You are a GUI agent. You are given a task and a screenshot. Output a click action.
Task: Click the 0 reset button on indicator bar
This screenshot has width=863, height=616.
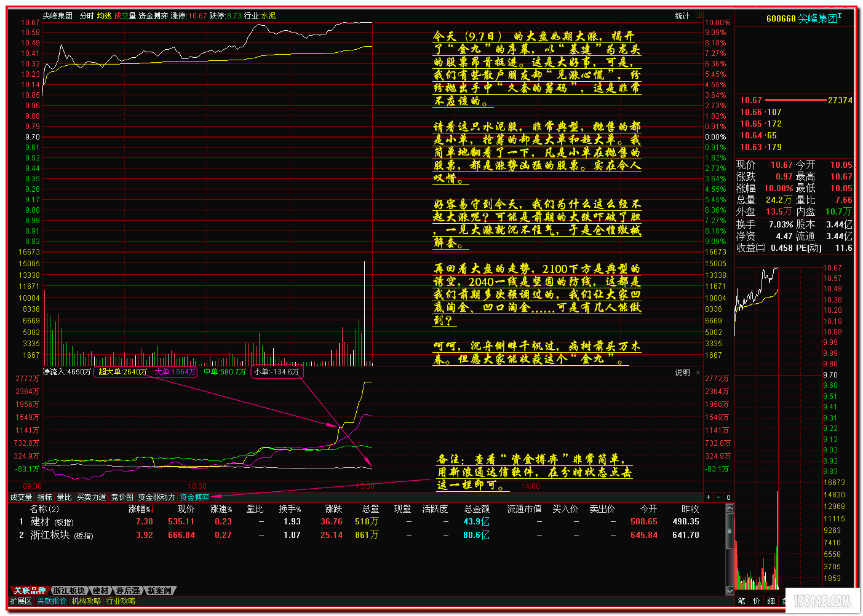pos(728,497)
